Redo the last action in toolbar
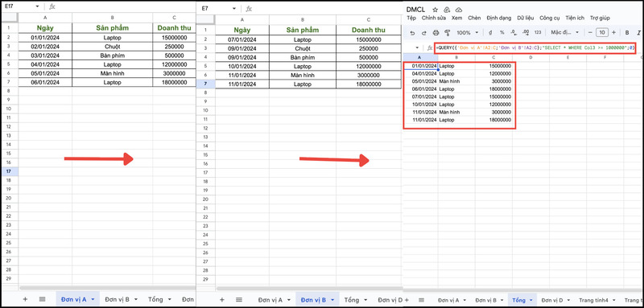 (x=424, y=33)
